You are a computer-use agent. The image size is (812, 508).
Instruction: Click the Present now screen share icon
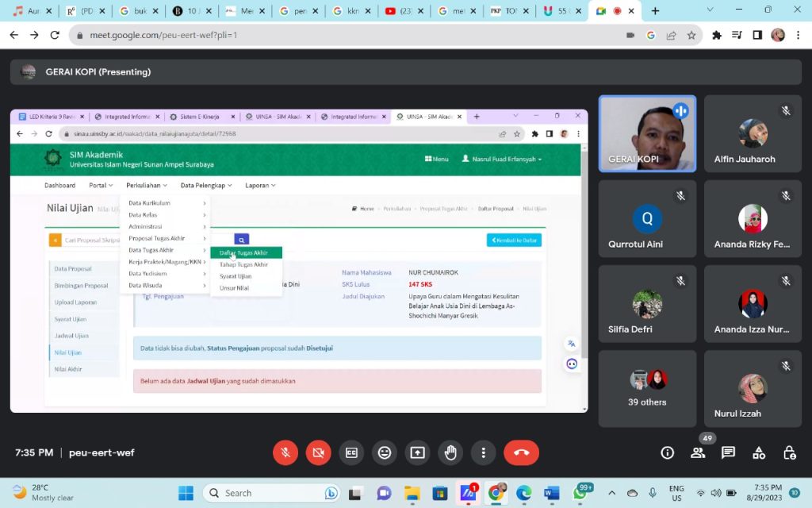click(417, 452)
